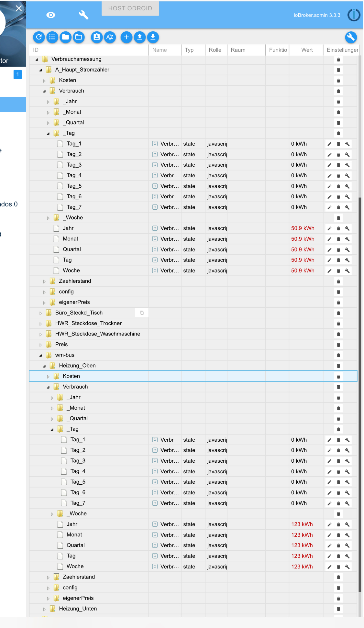Delete the wm-bus folder via trash icon
Image resolution: width=364 pixels, height=628 pixels.
click(x=338, y=355)
